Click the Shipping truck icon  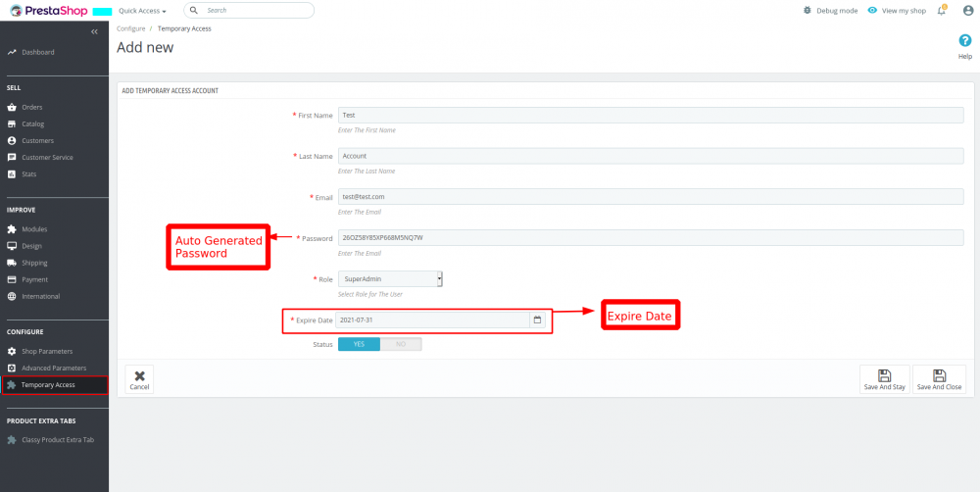point(11,264)
